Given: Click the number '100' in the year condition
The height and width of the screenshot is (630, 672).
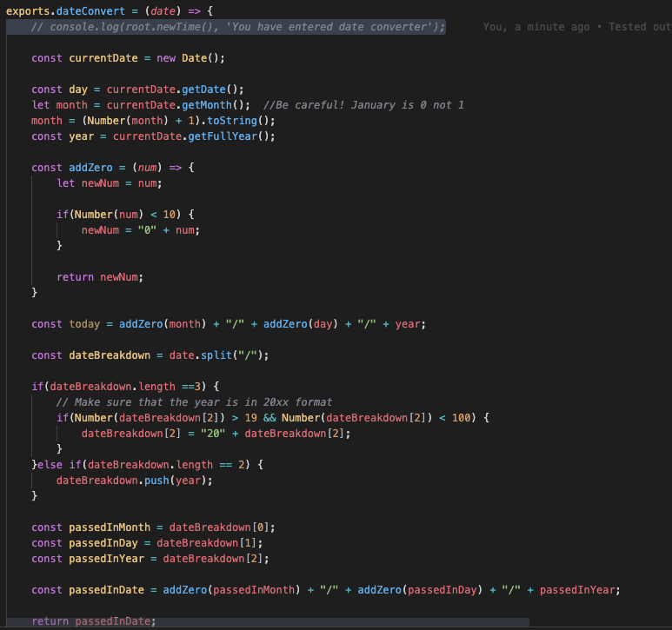Looking at the screenshot, I should 461,418.
